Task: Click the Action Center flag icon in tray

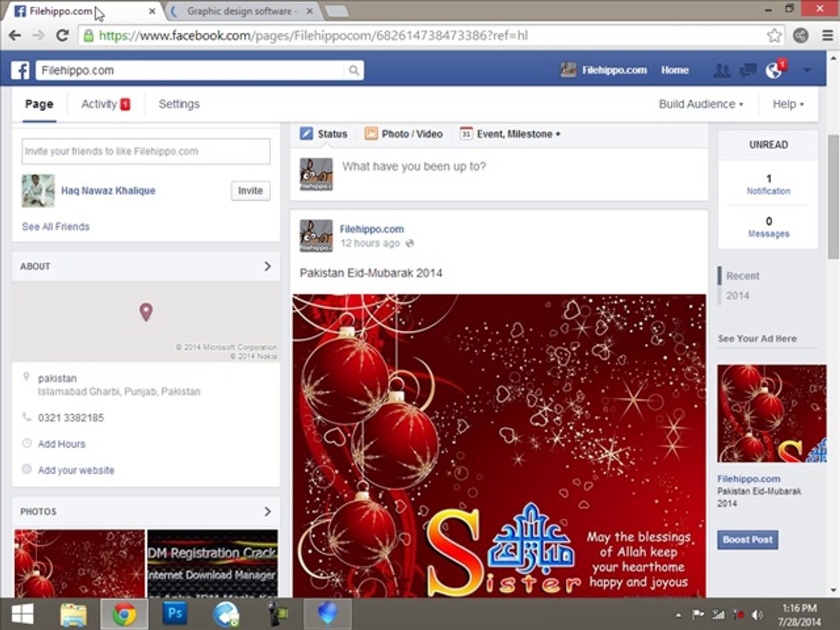Action: (x=698, y=615)
